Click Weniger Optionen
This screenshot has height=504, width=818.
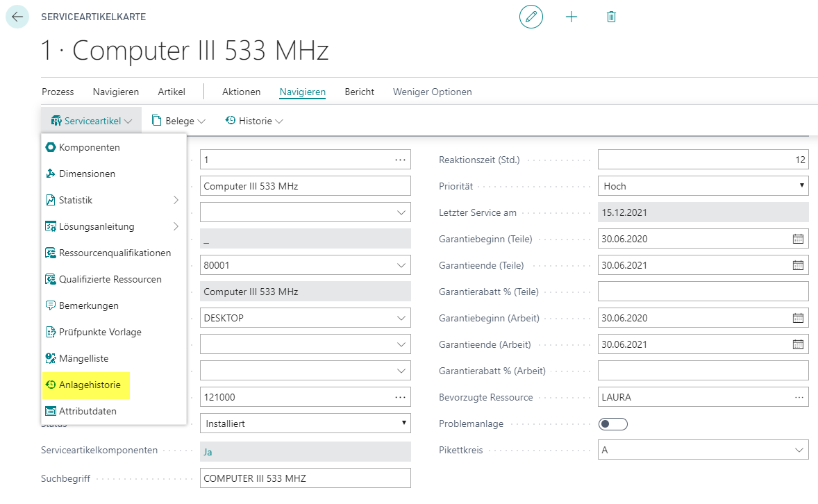click(x=433, y=92)
